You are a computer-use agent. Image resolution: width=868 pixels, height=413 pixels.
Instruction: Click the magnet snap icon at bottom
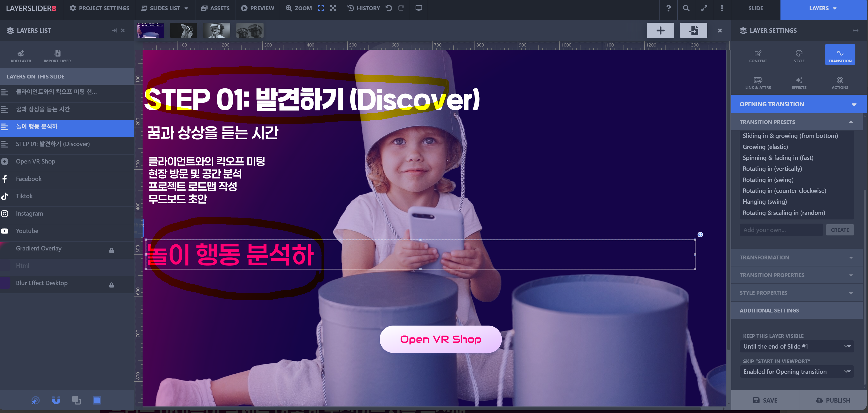(x=56, y=400)
